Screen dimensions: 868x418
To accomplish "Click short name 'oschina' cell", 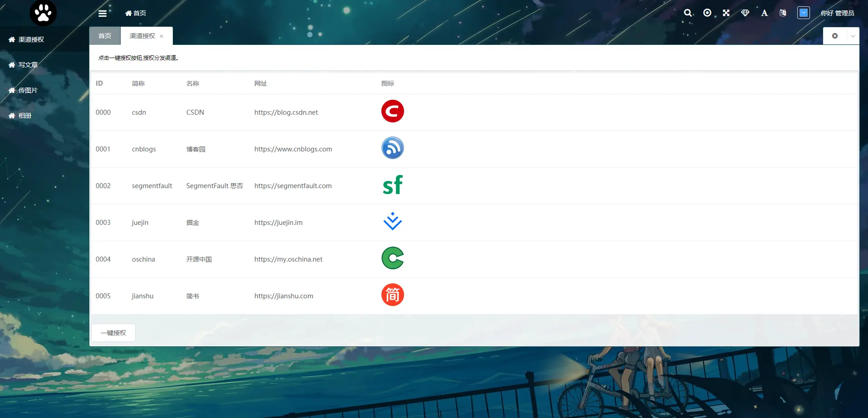I will (143, 259).
